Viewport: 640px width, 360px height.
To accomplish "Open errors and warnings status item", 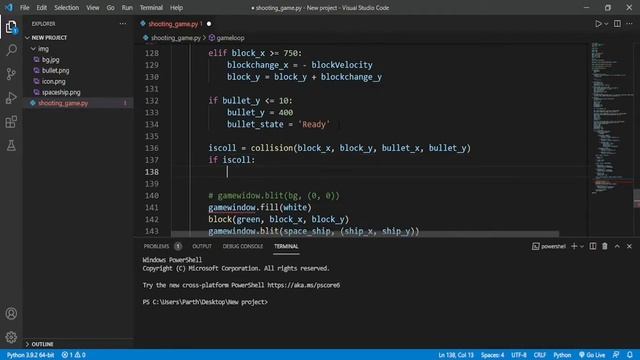I will 74,355.
